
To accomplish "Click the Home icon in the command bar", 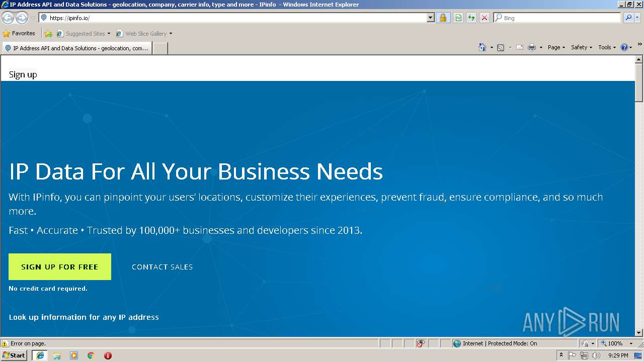I will (x=482, y=47).
